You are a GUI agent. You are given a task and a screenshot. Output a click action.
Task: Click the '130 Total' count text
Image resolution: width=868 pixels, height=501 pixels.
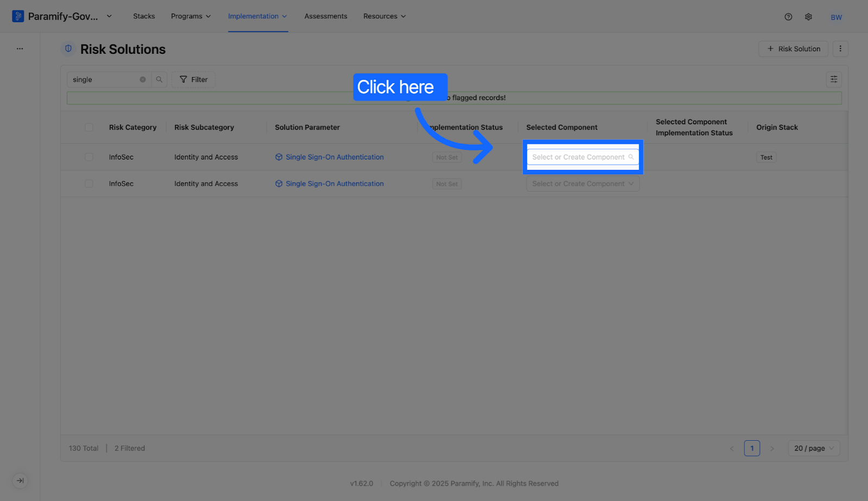coord(84,448)
